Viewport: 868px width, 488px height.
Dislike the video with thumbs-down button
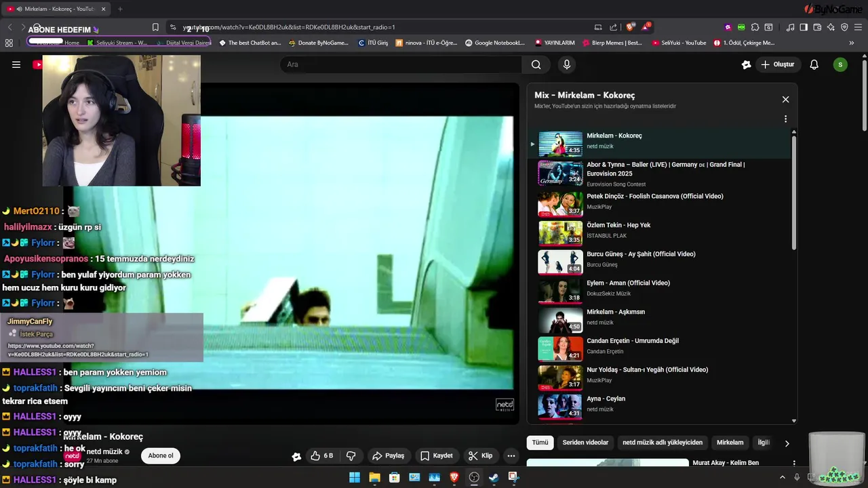[351, 455]
